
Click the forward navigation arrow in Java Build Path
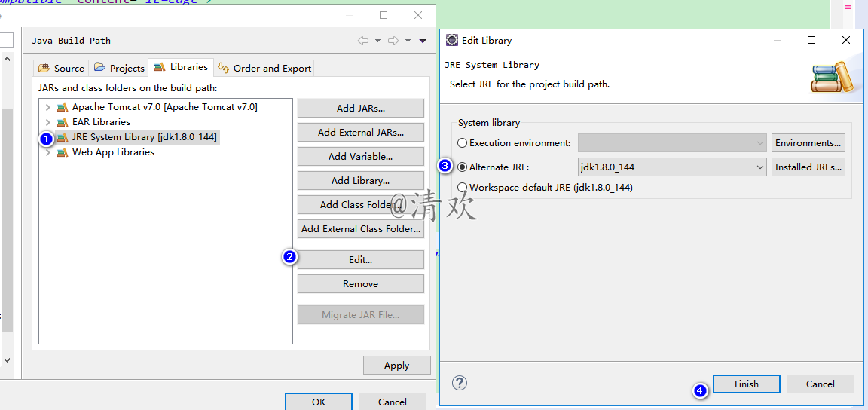click(393, 41)
